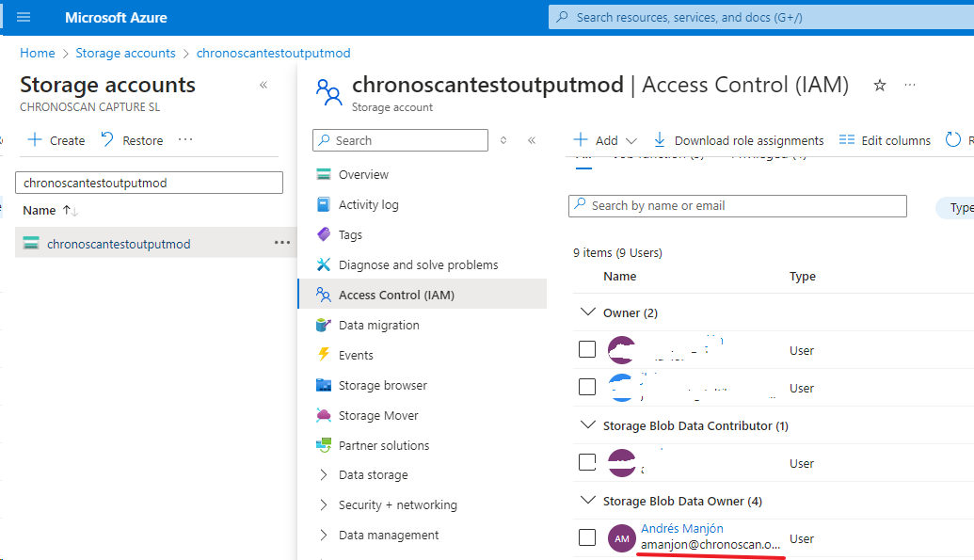Tick the Storage Blob Data Contributor user checkbox

(x=587, y=462)
